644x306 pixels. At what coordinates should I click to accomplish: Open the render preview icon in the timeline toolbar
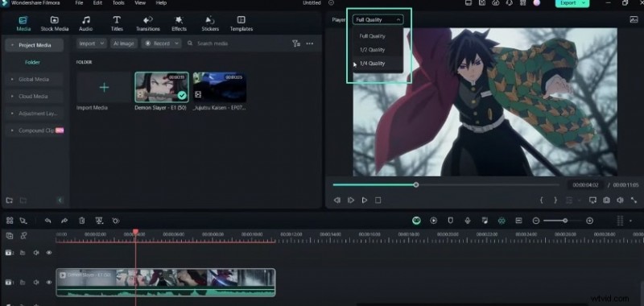[x=433, y=221]
